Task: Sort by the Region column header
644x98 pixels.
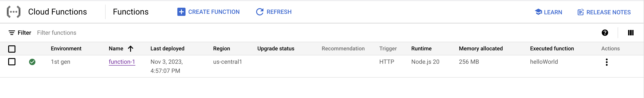Action: coord(221,49)
